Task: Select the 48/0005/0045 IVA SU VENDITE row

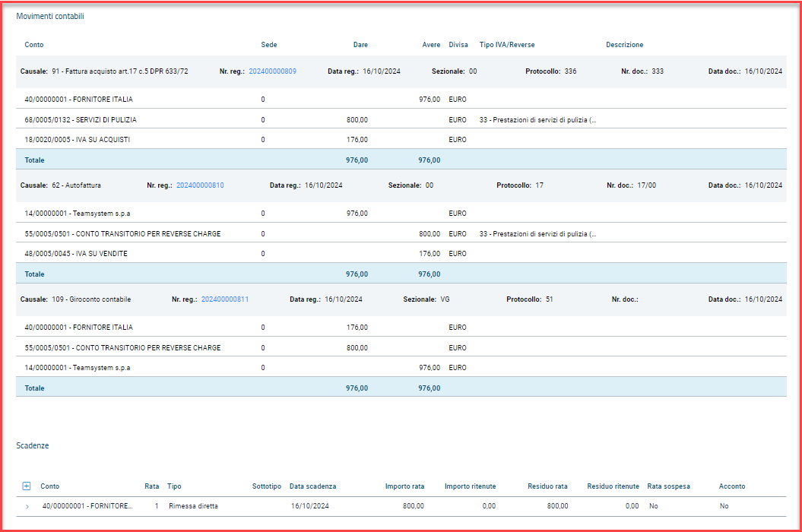Action: point(76,254)
